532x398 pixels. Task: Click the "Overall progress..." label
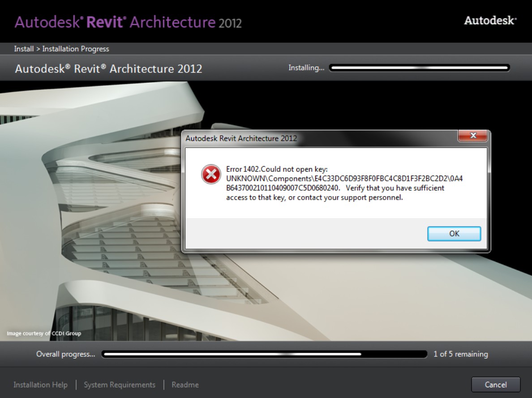coord(65,354)
